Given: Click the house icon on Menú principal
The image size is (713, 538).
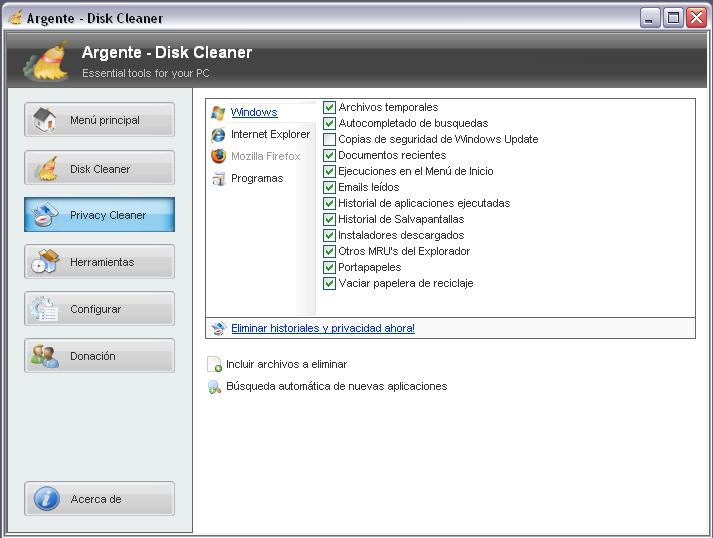Looking at the screenshot, I should tap(45, 120).
